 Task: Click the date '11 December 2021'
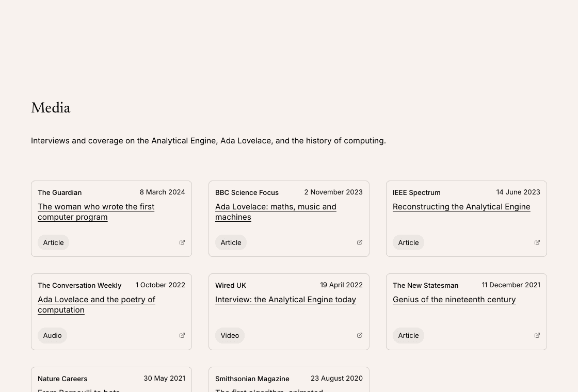pos(511,285)
